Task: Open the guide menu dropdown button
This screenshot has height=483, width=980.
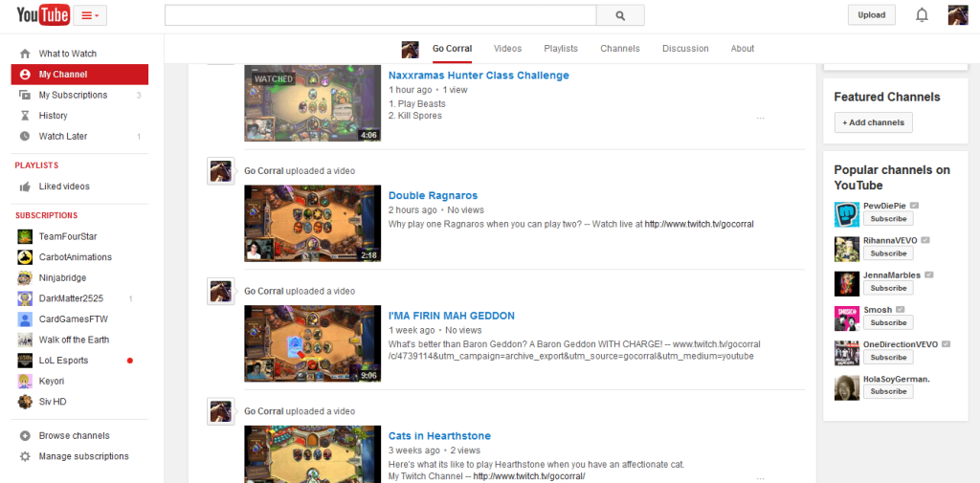Action: 90,15
